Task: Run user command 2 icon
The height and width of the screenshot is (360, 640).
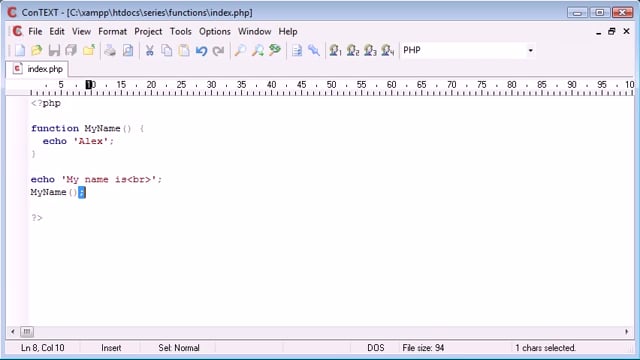Action: 353,50
